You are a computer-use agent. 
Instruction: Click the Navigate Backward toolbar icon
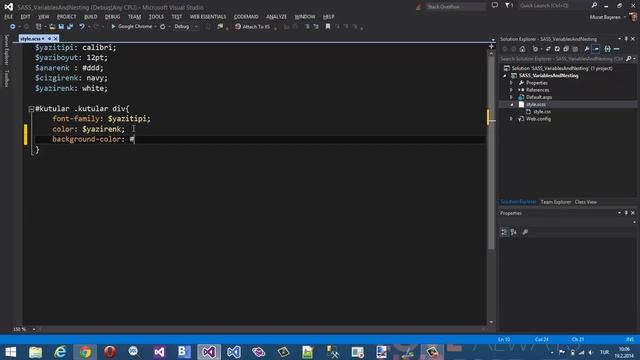[13, 27]
